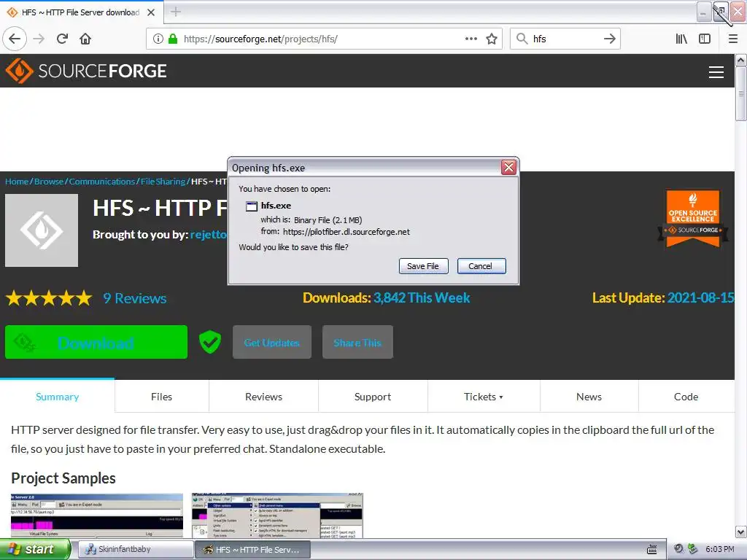Go to the browser home page icon
747x560 pixels.
click(x=85, y=39)
